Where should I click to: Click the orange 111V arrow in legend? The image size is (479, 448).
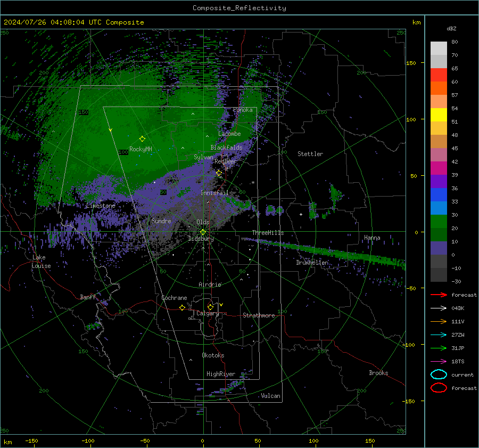[x=439, y=321]
